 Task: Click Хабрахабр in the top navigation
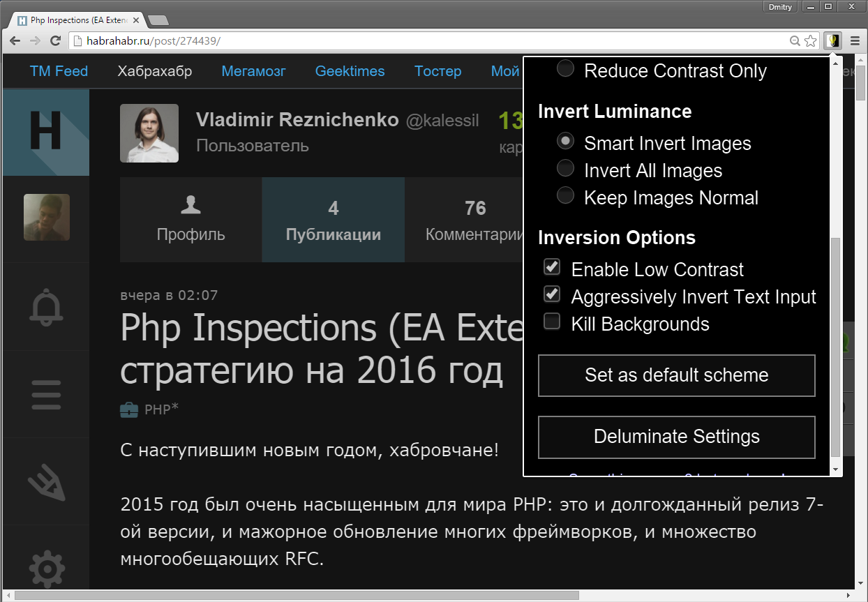[155, 71]
